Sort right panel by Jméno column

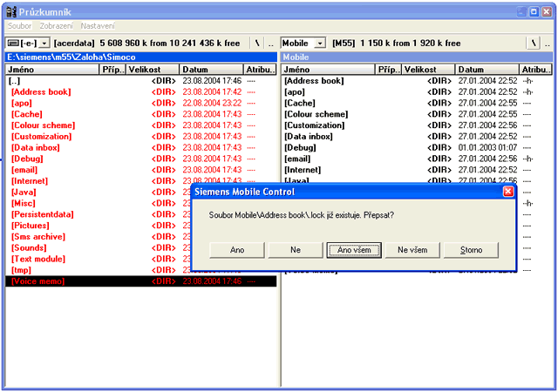click(x=328, y=70)
